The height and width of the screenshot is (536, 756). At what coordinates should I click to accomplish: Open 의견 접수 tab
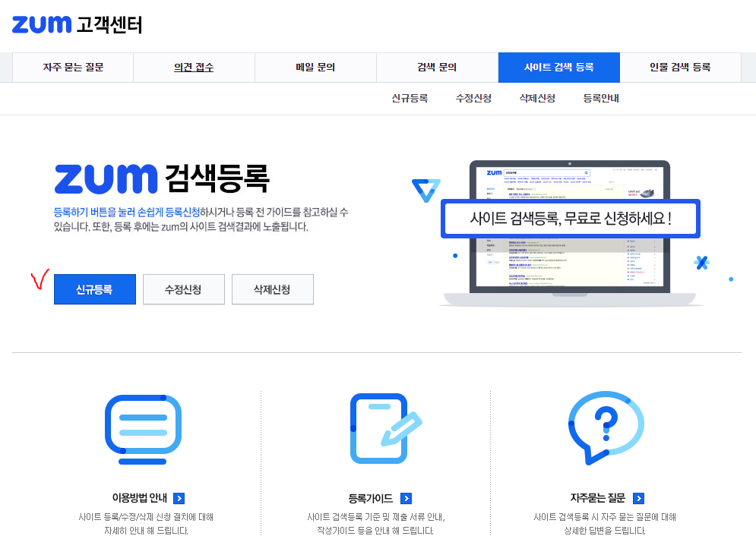(194, 68)
